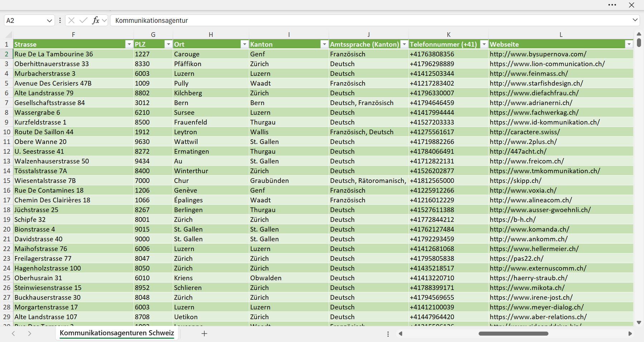Expand the Name Box dropdown
Image resolution: width=644 pixels, height=342 pixels.
(49, 21)
